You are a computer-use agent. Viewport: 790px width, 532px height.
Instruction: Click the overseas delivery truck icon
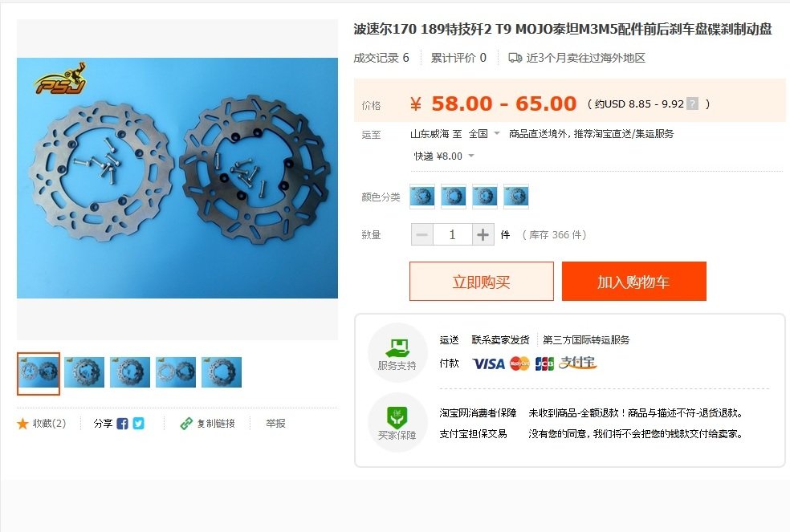click(x=515, y=58)
